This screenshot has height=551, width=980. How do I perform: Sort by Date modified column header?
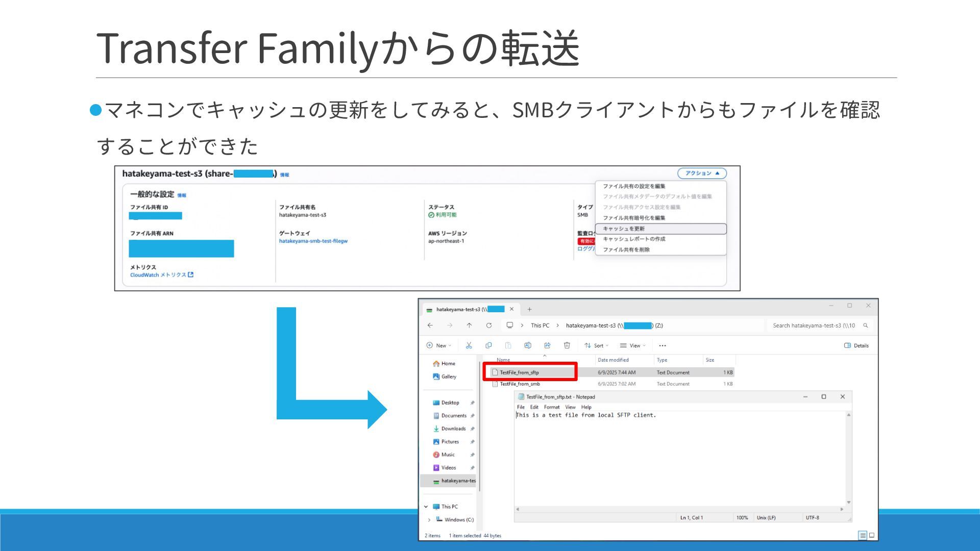tap(613, 360)
